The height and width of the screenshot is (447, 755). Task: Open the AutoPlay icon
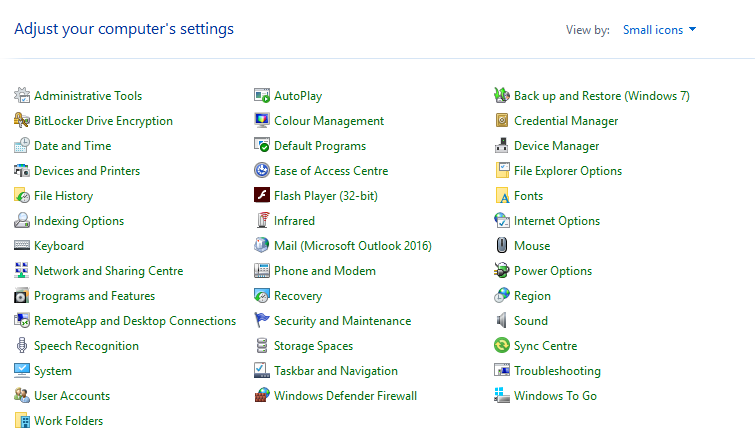tap(262, 95)
